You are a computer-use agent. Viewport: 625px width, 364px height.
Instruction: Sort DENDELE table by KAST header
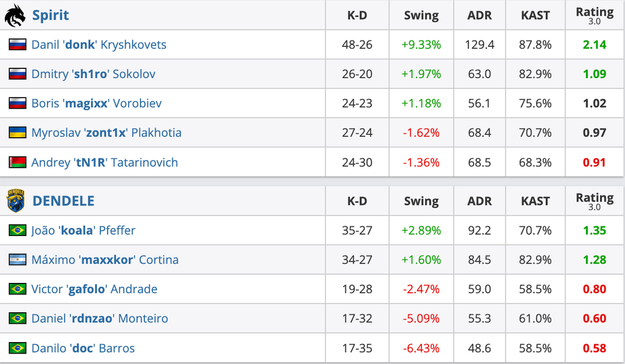[535, 201]
